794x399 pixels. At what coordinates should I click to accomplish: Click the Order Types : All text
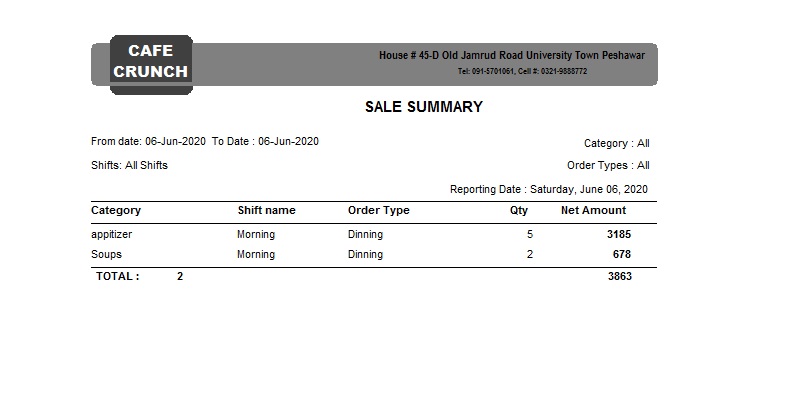[608, 166]
